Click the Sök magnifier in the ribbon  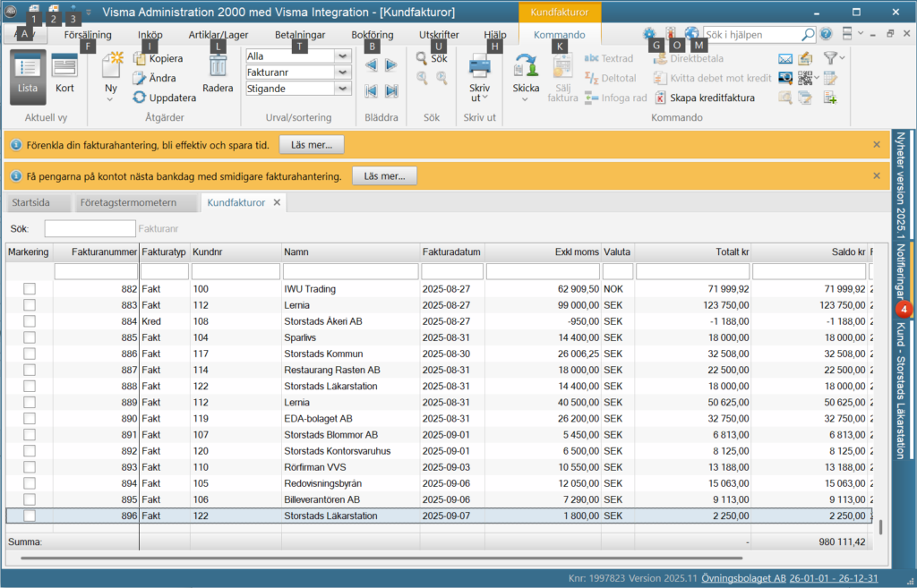click(422, 58)
